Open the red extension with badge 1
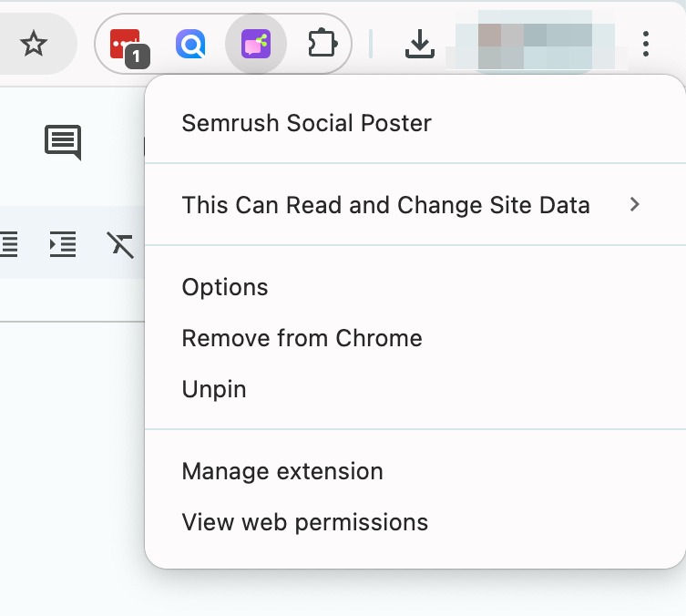The image size is (686, 616). point(126,44)
